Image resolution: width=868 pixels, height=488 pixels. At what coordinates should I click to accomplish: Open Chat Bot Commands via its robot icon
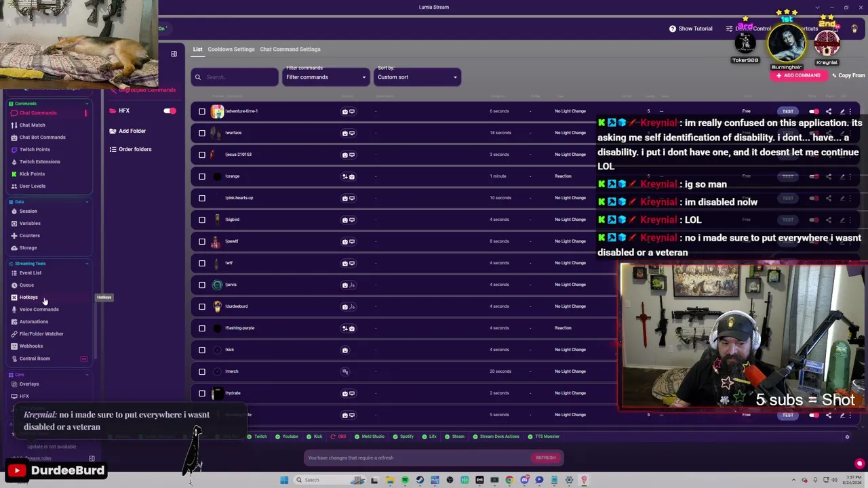tap(14, 138)
